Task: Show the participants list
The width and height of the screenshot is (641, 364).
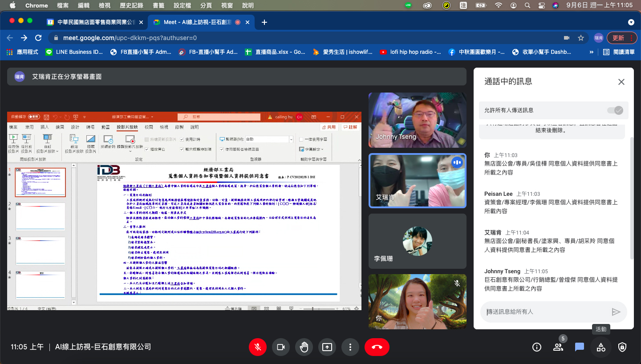Action: 558,347
